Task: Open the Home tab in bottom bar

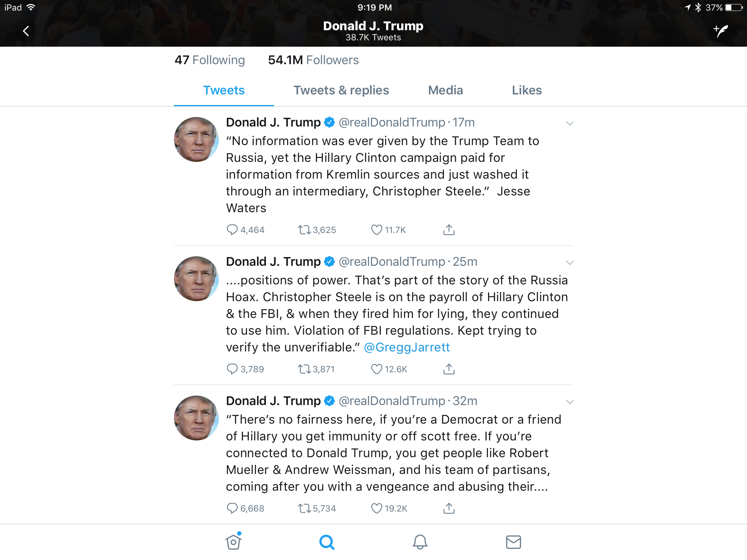Action: click(233, 541)
